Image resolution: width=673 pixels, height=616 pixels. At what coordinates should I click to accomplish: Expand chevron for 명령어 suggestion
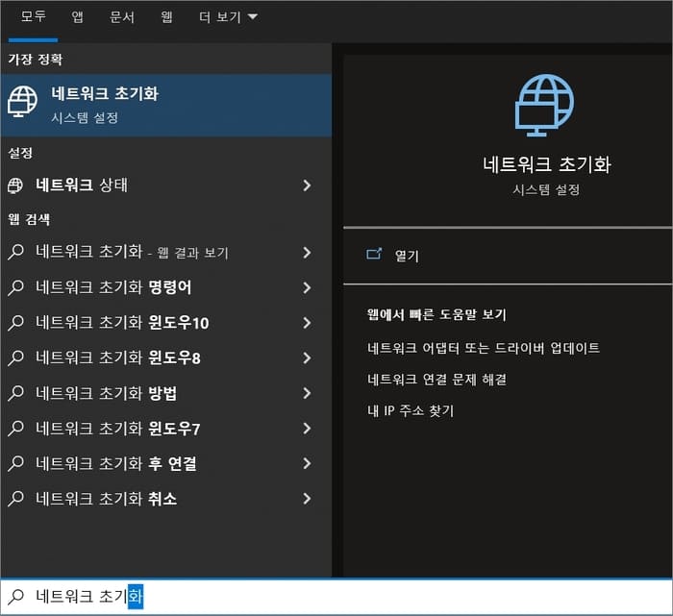[x=307, y=287]
